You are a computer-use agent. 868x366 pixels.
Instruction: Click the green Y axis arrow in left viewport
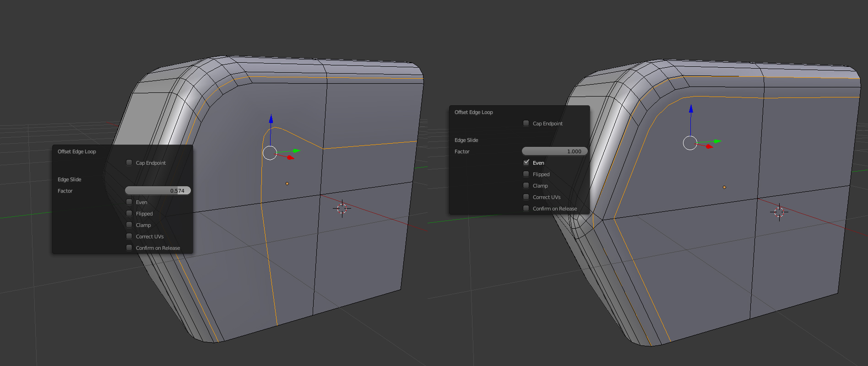[297, 151]
